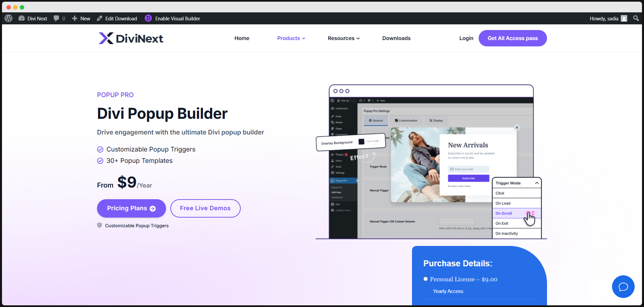
Task: Open the live chat bubble
Action: click(623, 287)
